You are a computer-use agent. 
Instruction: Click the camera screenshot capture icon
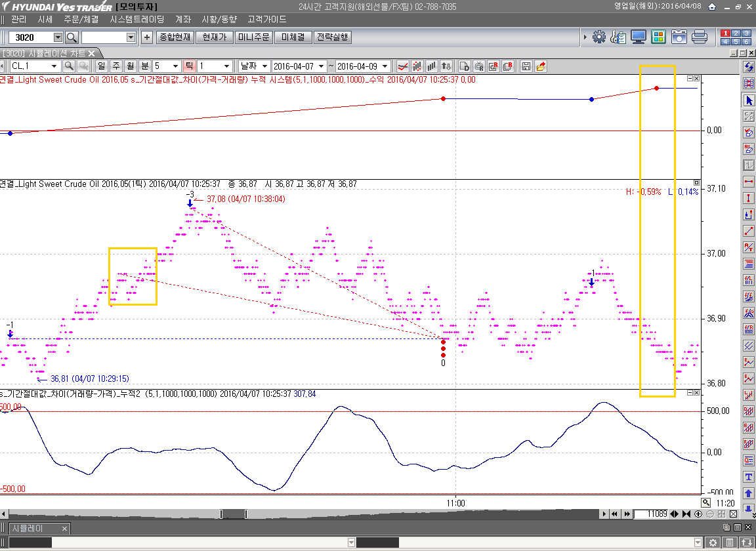pos(679,37)
